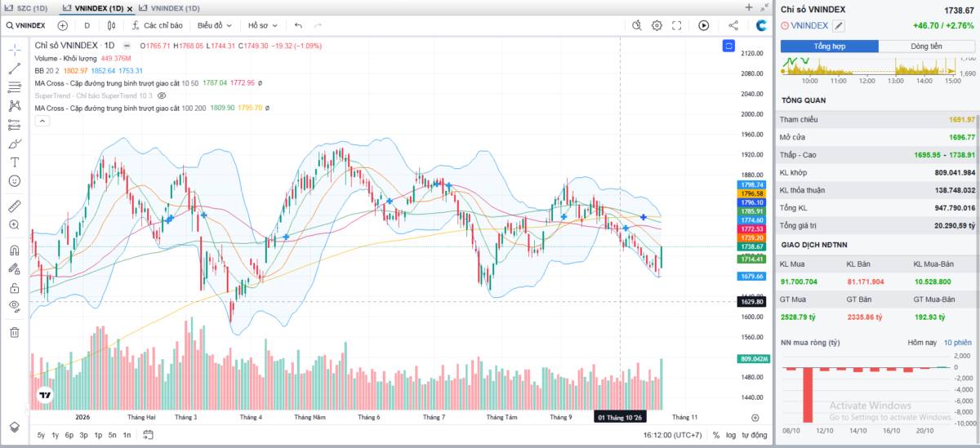The image size is (980, 448).
Task: Click the compare symbol plus icon
Action: coord(63,25)
